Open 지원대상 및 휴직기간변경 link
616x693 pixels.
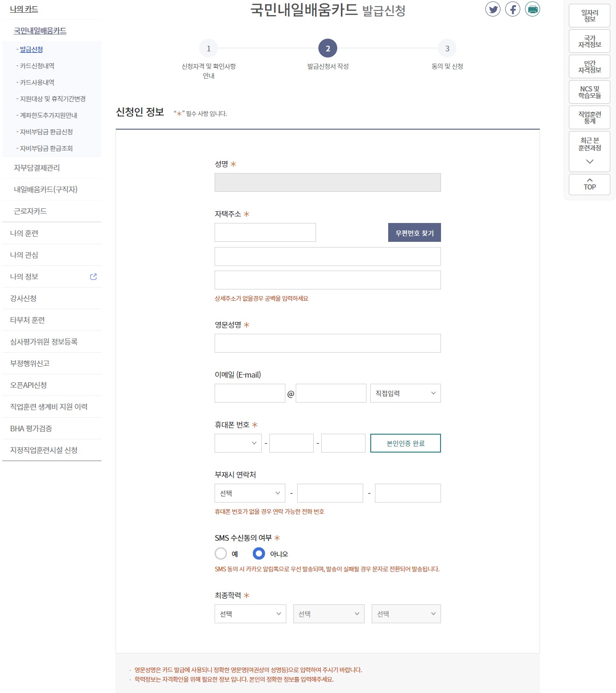click(x=52, y=99)
